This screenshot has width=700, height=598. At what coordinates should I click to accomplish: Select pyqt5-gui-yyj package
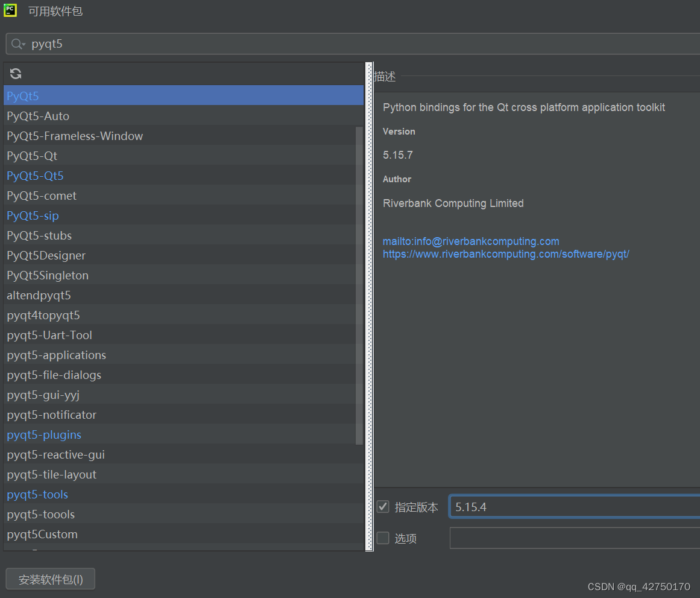pos(183,395)
